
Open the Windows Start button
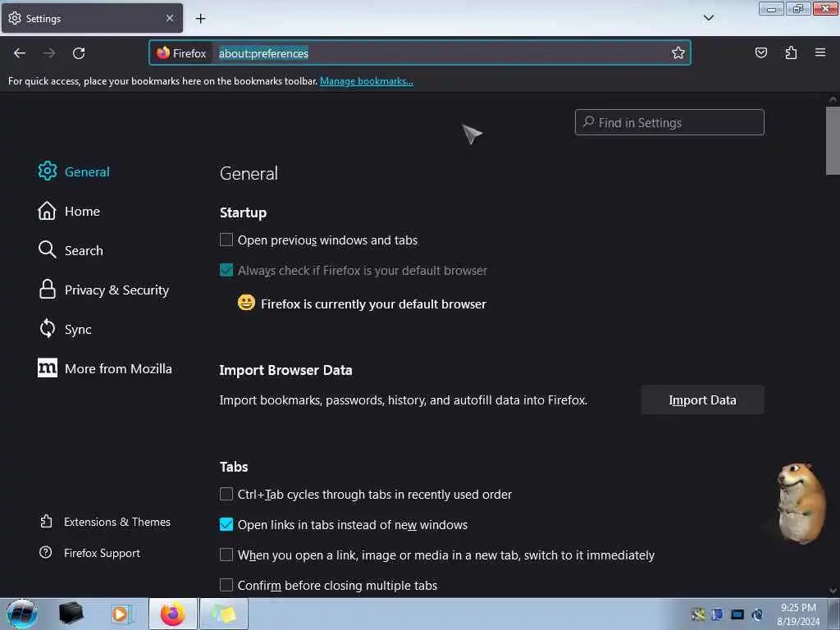point(21,614)
